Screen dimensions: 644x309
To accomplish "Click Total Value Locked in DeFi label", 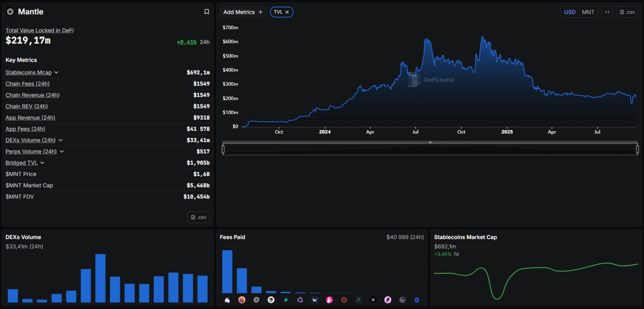I will (x=40, y=30).
